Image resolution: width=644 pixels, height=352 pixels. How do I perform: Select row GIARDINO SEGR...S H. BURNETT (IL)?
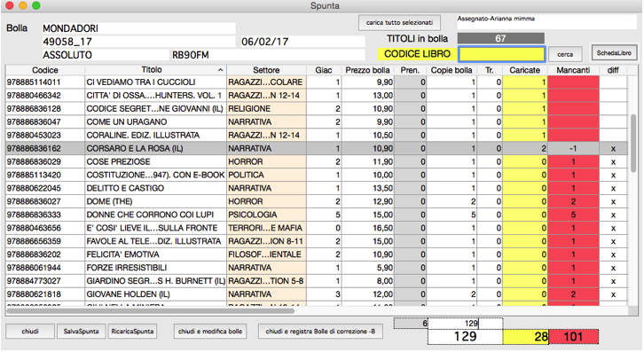pyautogui.click(x=317, y=281)
